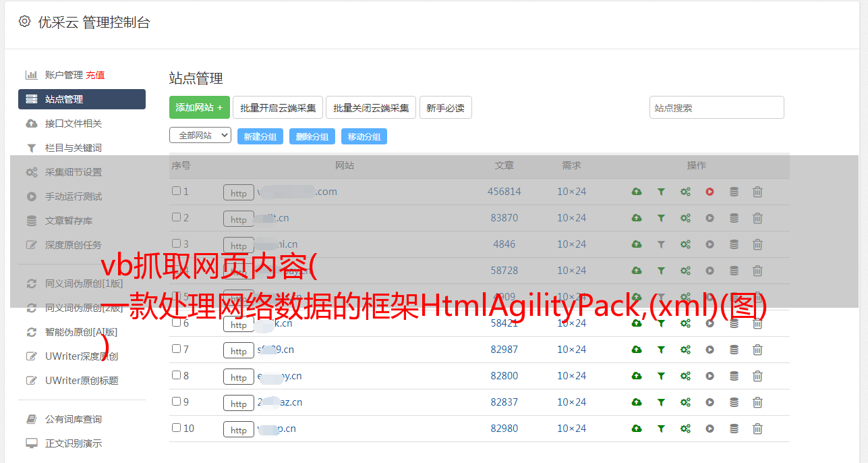Viewport: 868px width, 463px height.
Task: Open gears icon in row 4846
Action: (685, 244)
